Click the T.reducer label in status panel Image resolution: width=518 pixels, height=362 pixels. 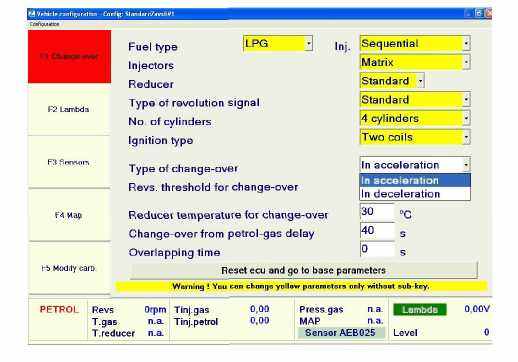pyautogui.click(x=113, y=333)
